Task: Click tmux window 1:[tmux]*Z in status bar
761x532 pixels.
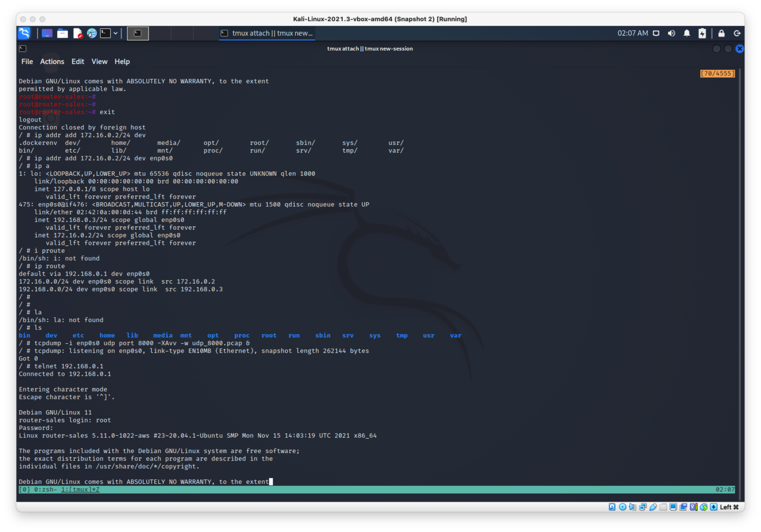Action: [80, 490]
